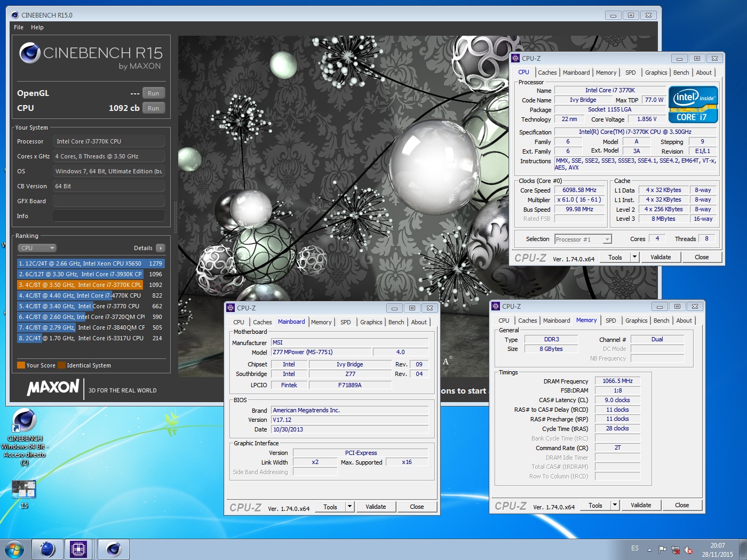Click Validate in CPU-Z CPU window
Viewport: 747px width, 560px height.
coord(661,258)
